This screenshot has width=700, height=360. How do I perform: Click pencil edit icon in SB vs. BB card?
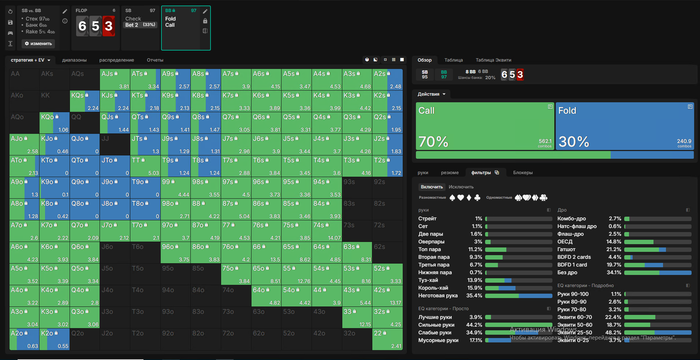65,11
